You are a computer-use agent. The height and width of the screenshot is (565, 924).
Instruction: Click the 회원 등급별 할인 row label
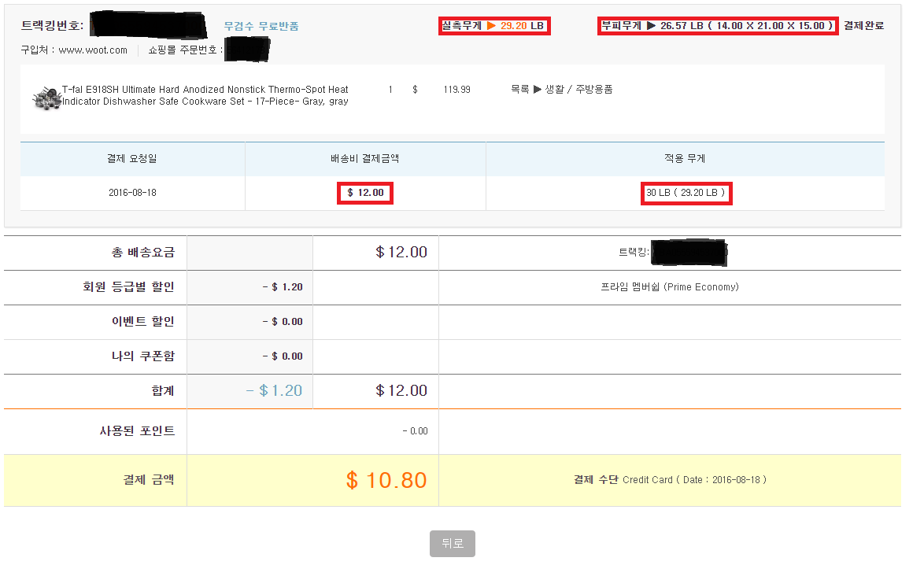click(x=123, y=287)
